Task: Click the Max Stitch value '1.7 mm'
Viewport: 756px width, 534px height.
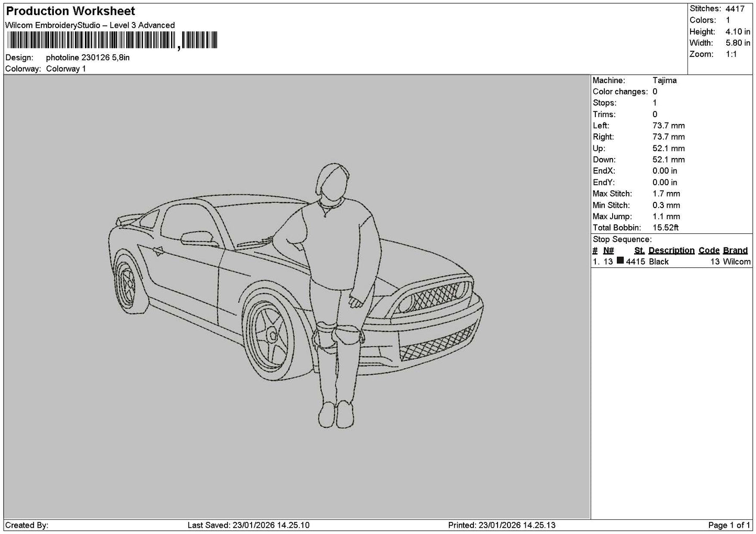Action: pyautogui.click(x=666, y=194)
